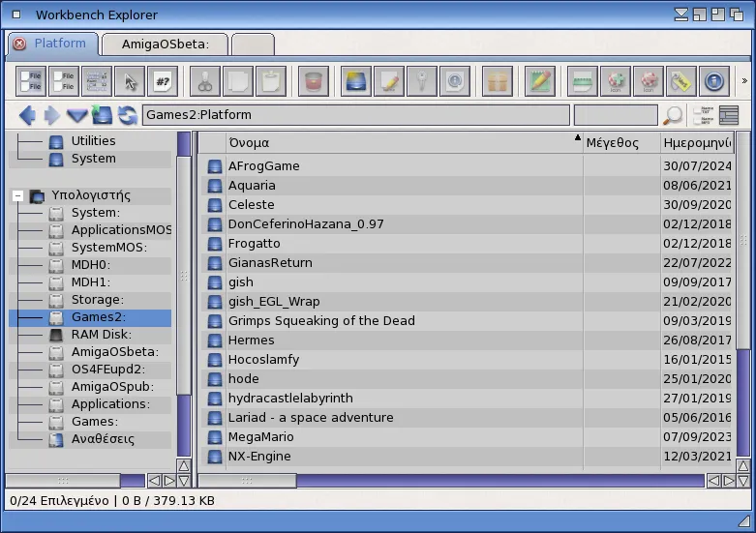
Task: Close the Platform tab
Action: click(19, 44)
